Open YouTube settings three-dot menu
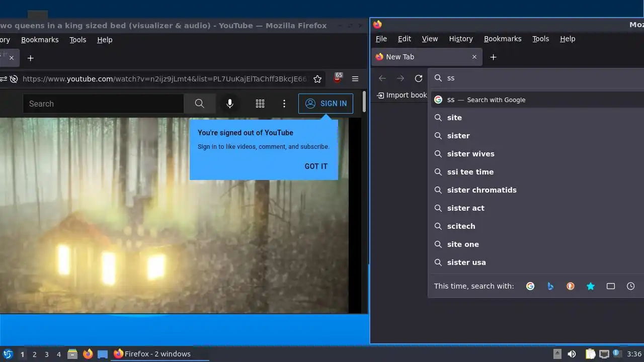 click(284, 104)
